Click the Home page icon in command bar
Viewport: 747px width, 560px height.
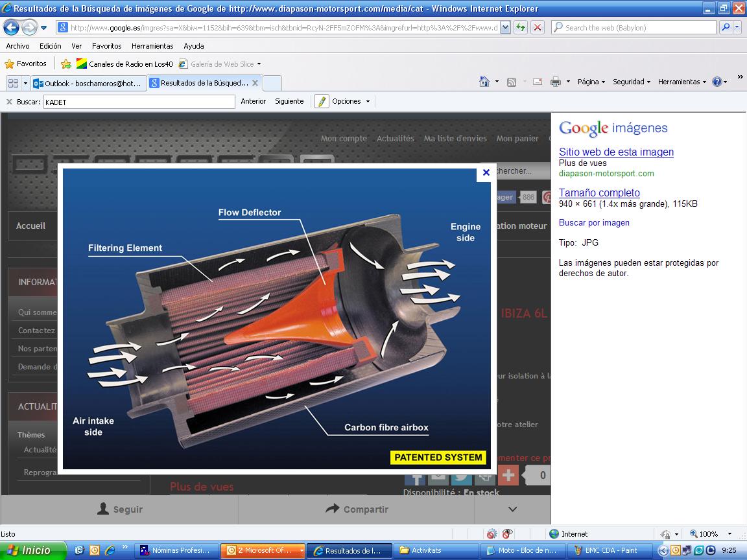484,82
